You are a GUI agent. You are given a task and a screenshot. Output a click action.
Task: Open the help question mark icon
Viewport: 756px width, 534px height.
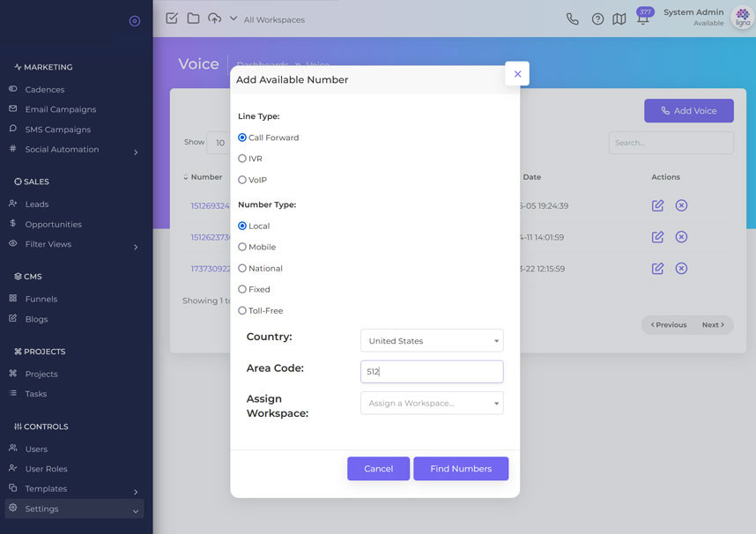(597, 19)
